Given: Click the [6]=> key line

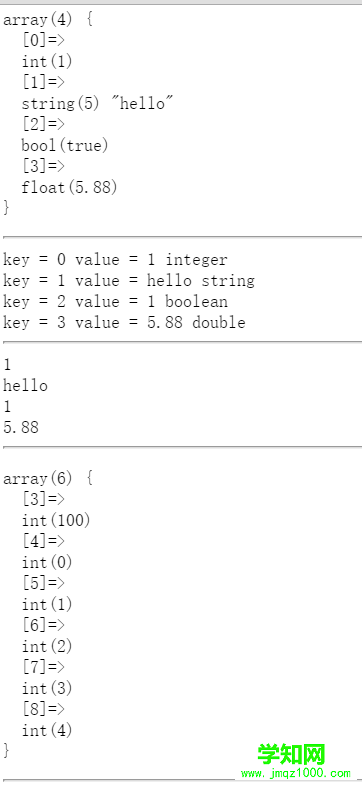Looking at the screenshot, I should (43, 625).
